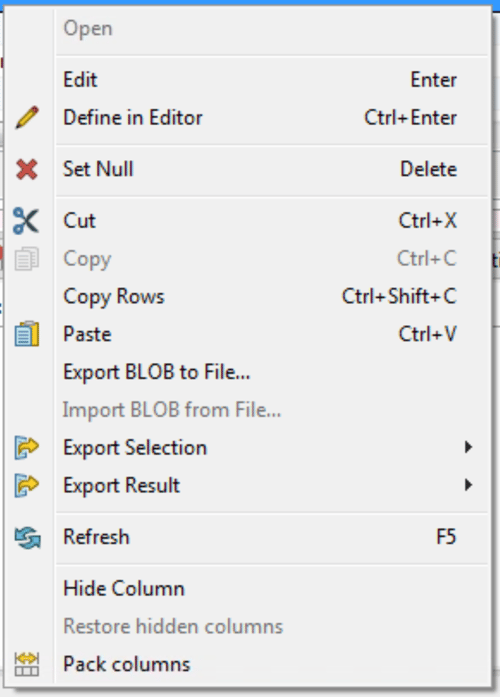Click the Pack columns grid icon
This screenshot has height=697, width=500.
coord(27,664)
